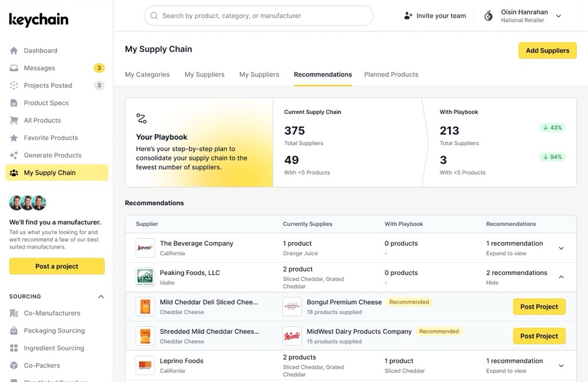
Task: Click the Invite your team icon
Action: click(408, 16)
